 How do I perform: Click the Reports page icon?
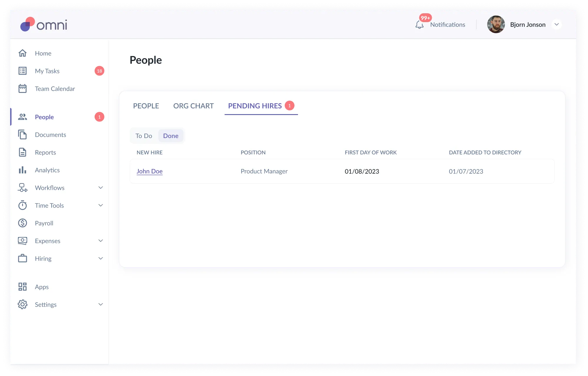coord(22,152)
